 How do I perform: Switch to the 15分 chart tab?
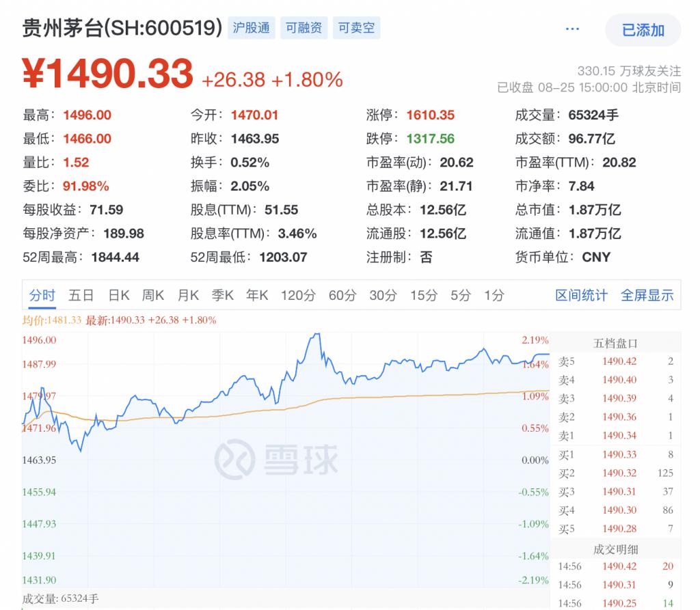tap(424, 295)
